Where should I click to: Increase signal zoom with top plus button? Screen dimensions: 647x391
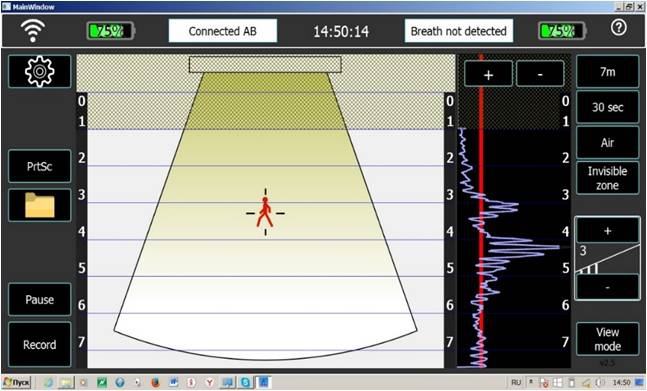(489, 74)
